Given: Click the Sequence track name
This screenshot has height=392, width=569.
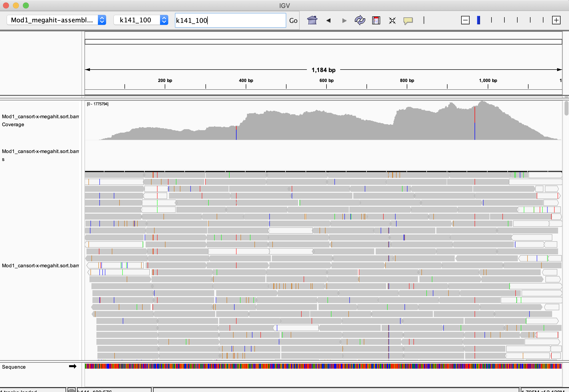Looking at the screenshot, I should [x=14, y=367].
